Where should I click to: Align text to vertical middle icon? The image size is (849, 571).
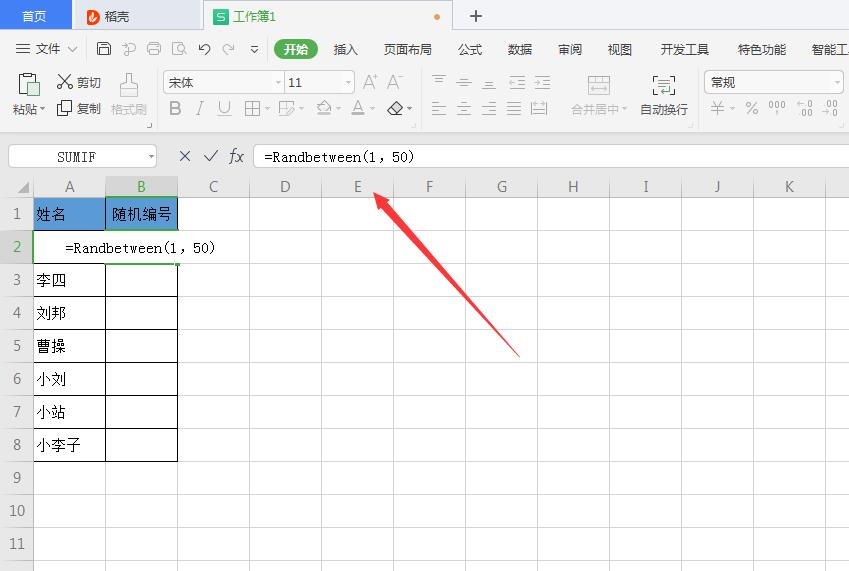(463, 82)
